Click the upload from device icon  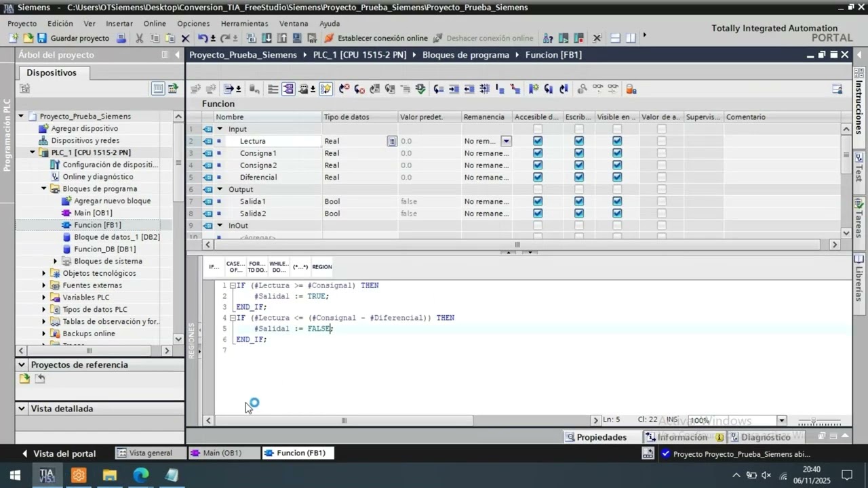281,38
